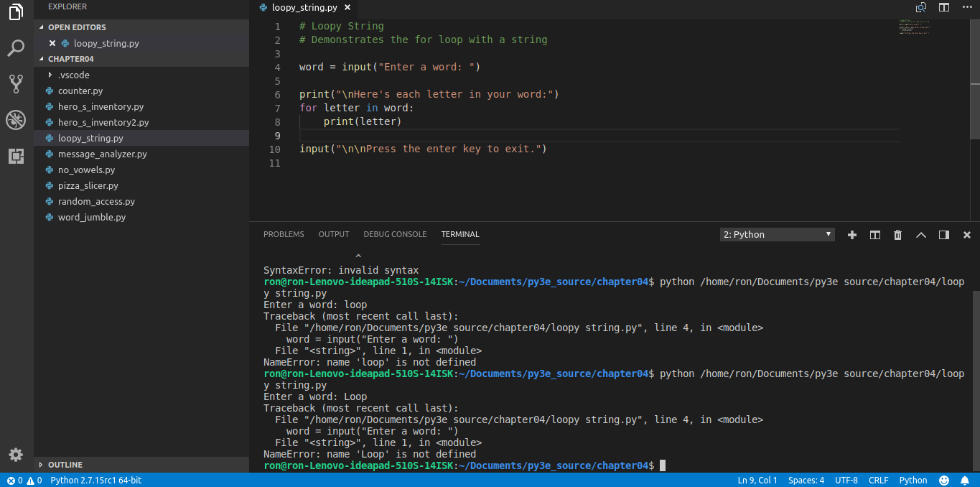This screenshot has height=487, width=980.
Task: Kill terminal with trash icon
Action: [x=897, y=235]
